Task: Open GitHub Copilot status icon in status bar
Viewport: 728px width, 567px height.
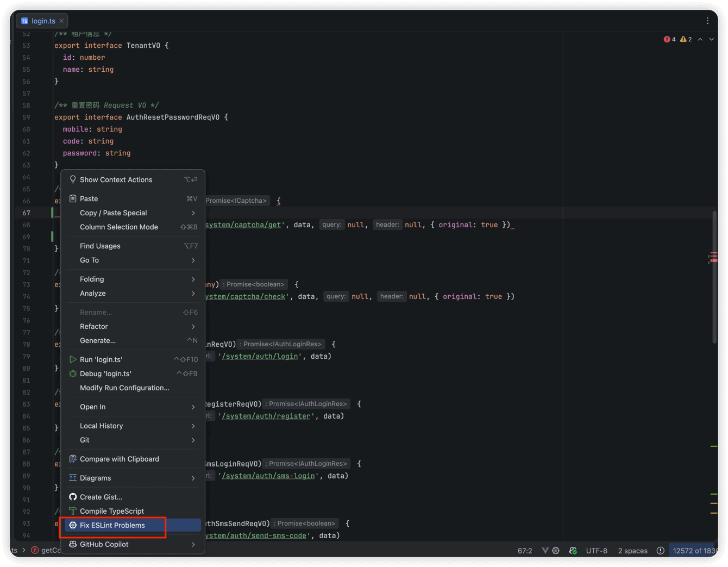Action: tap(573, 550)
